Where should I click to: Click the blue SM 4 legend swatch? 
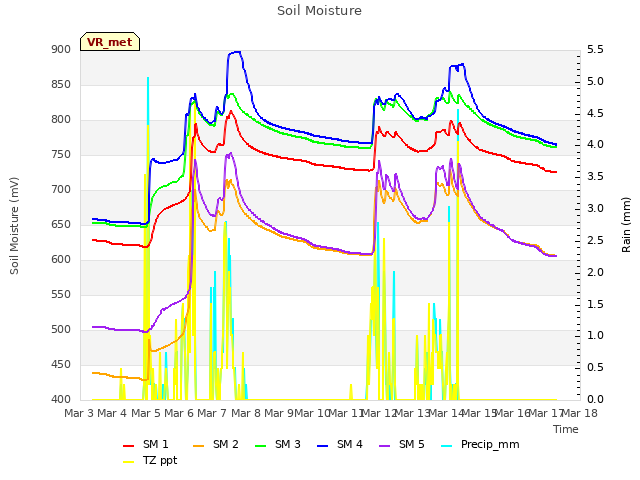[323, 445]
